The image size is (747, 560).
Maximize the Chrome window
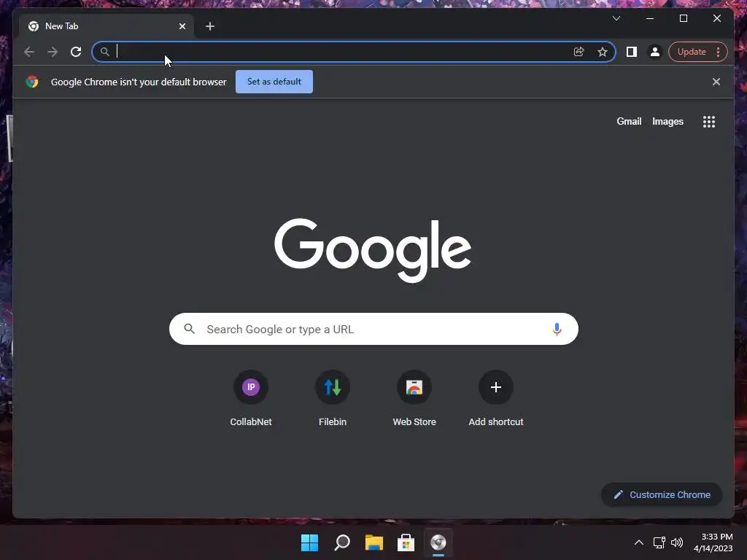tap(683, 18)
